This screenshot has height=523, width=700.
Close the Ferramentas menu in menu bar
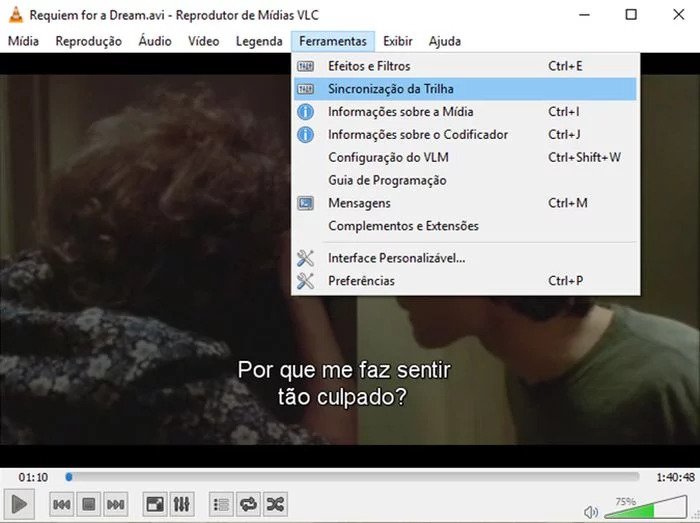coord(333,41)
